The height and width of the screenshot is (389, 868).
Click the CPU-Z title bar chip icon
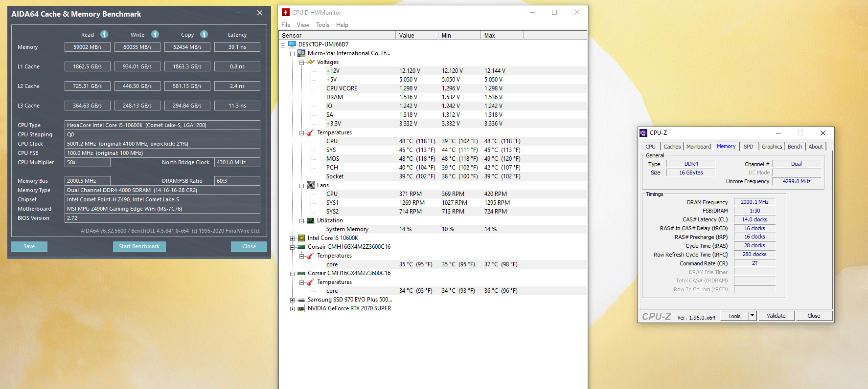click(643, 132)
